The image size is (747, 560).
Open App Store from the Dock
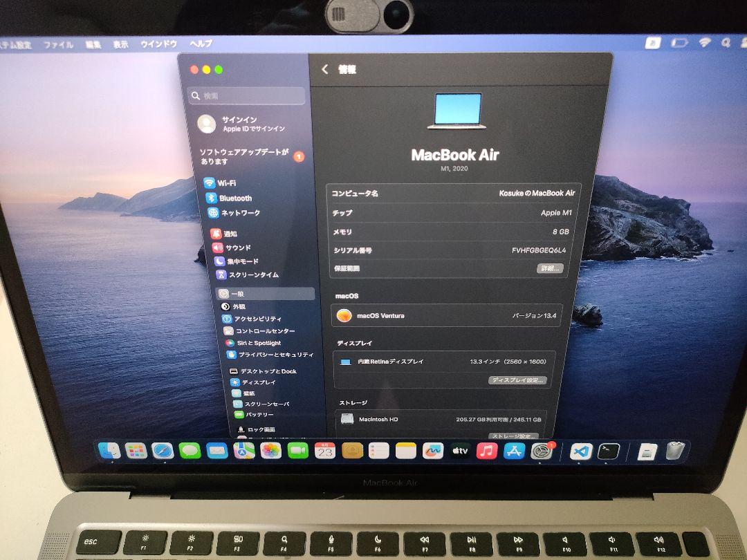(x=514, y=451)
